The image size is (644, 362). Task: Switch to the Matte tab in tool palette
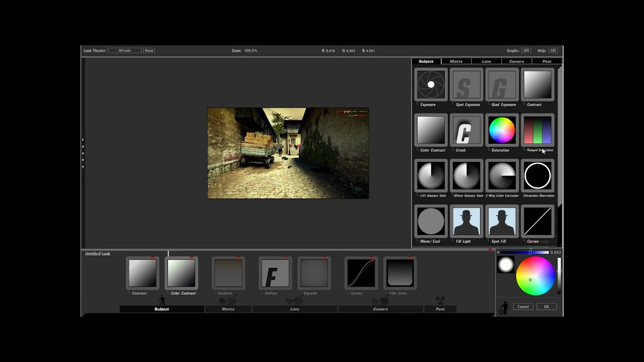pos(456,61)
